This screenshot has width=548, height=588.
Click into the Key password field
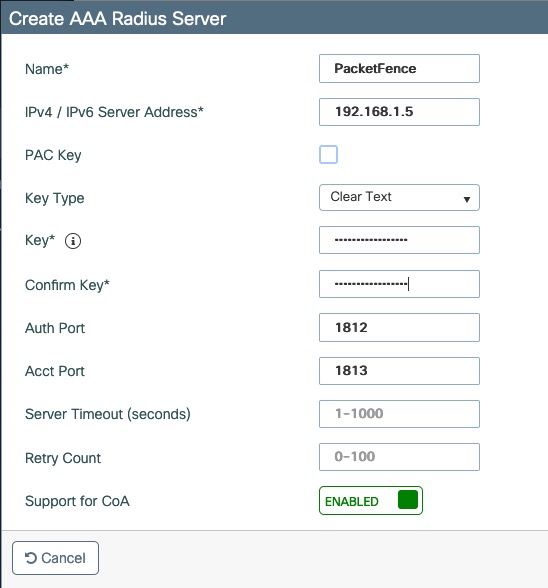[399, 240]
